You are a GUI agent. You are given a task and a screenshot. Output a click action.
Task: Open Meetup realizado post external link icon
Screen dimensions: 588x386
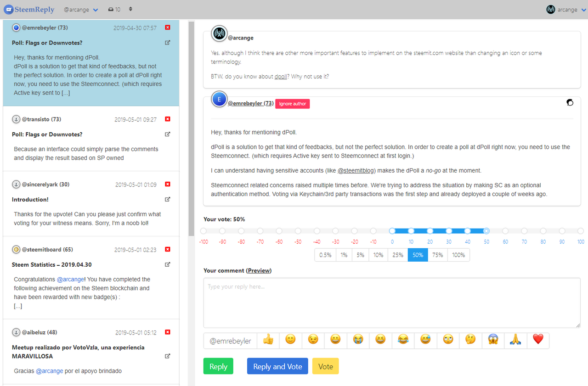[168, 356]
